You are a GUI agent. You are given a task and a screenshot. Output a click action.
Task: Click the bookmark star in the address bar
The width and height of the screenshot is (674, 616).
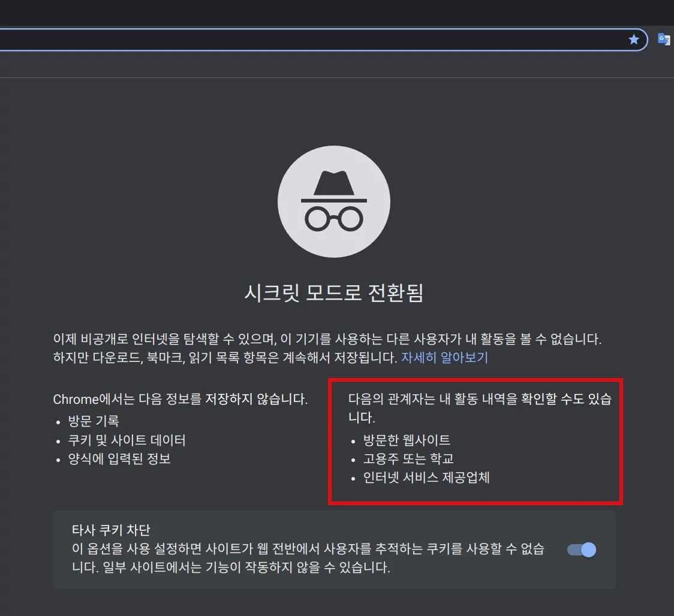[634, 40]
